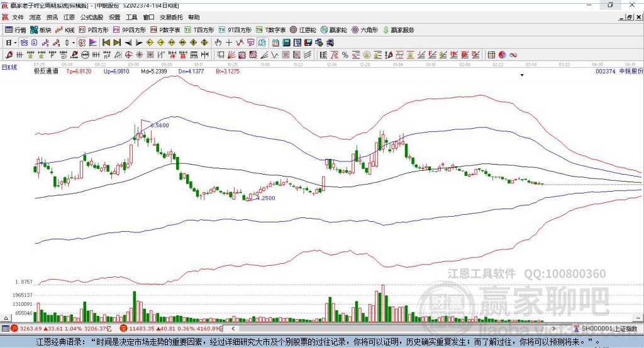This screenshot has width=644, height=348.
Task: Open the calendar date icon
Action: (x=275, y=43)
